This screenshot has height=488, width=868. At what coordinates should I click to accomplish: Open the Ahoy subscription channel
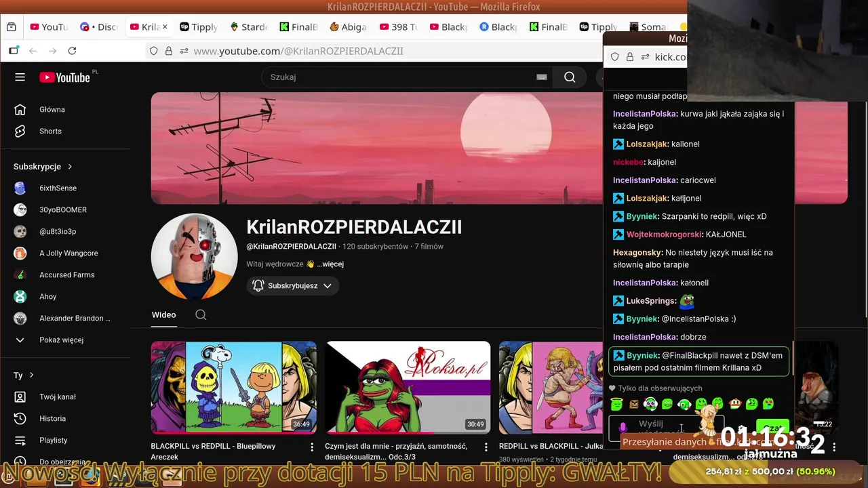(47, 296)
